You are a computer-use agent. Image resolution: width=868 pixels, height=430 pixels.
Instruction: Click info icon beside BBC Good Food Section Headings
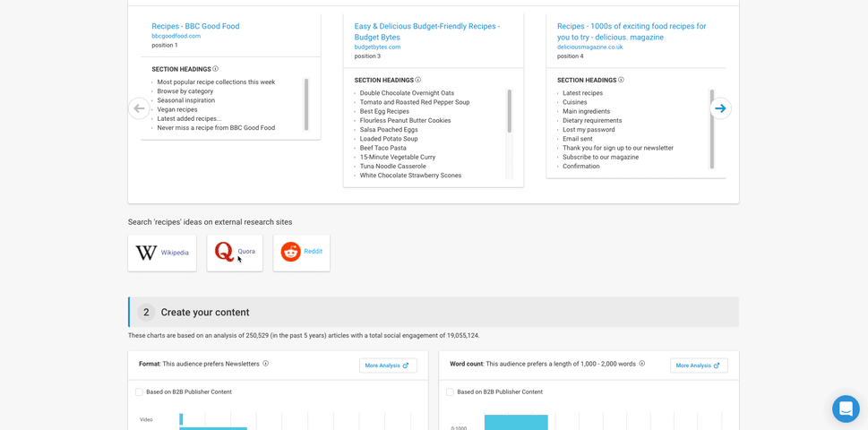(216, 69)
